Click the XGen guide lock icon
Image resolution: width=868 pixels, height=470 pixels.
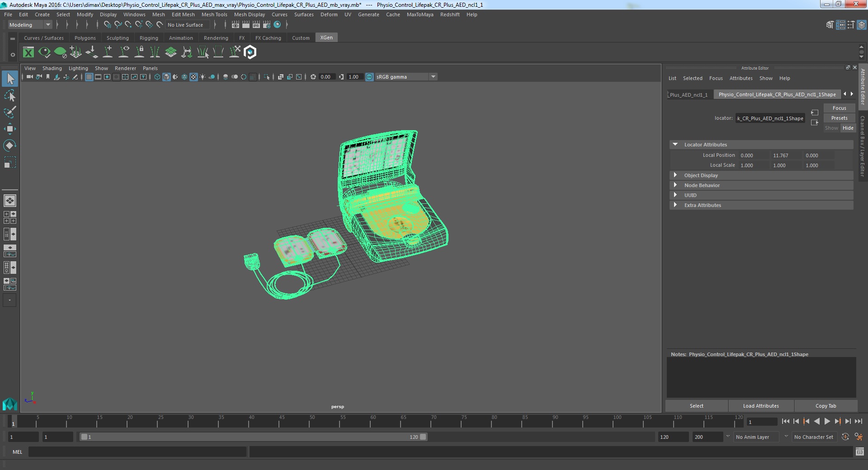point(139,52)
